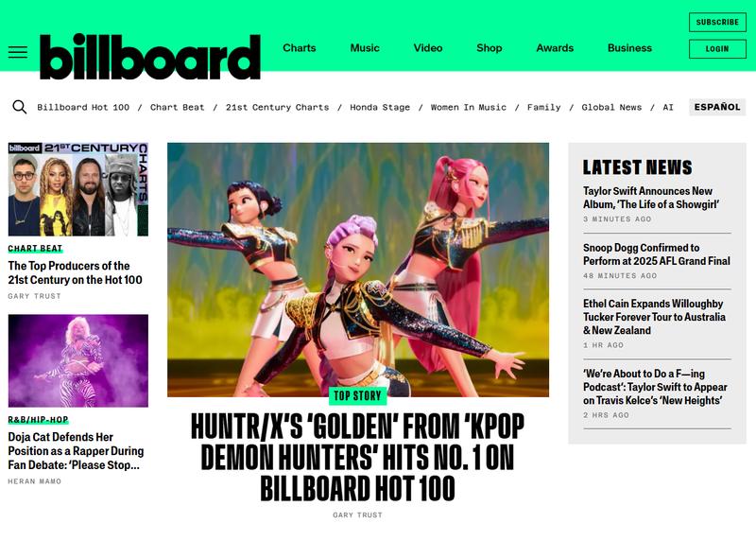Read the Taylor Swift new album headline

click(651, 198)
